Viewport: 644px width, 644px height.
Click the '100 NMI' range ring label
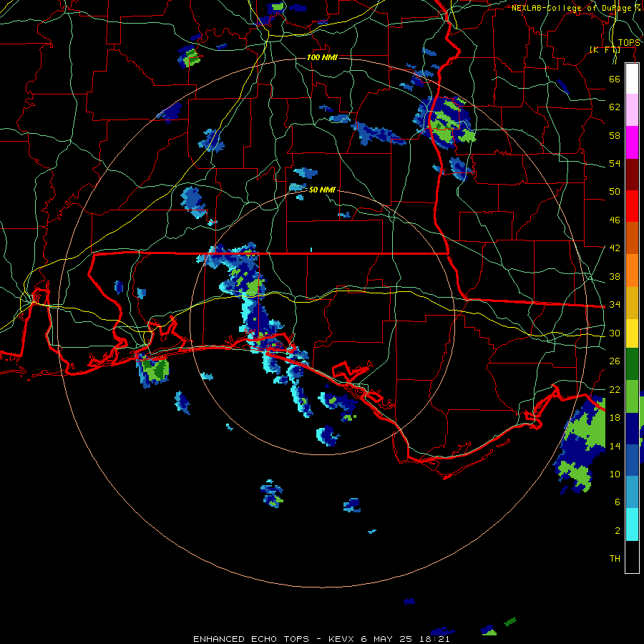pos(323,57)
